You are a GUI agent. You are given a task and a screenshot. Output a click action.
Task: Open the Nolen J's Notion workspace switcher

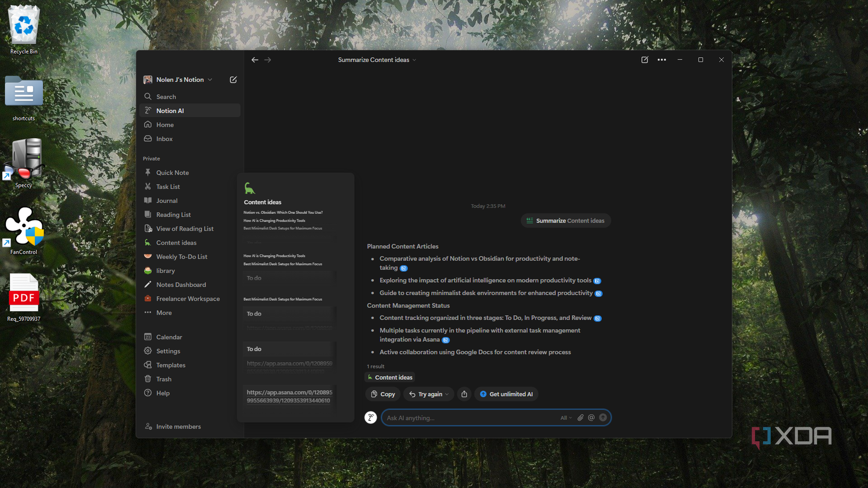179,80
